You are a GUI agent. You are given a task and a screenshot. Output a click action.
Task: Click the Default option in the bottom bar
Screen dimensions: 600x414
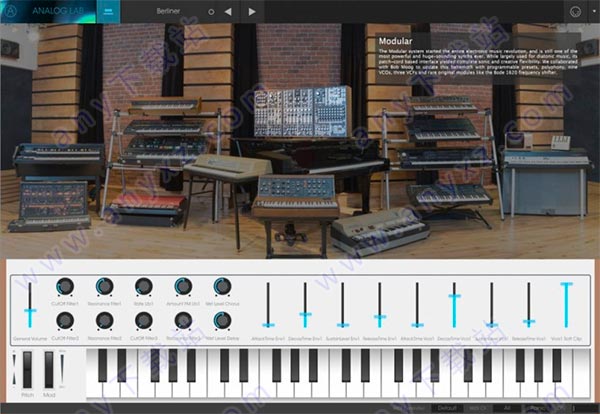point(447,408)
